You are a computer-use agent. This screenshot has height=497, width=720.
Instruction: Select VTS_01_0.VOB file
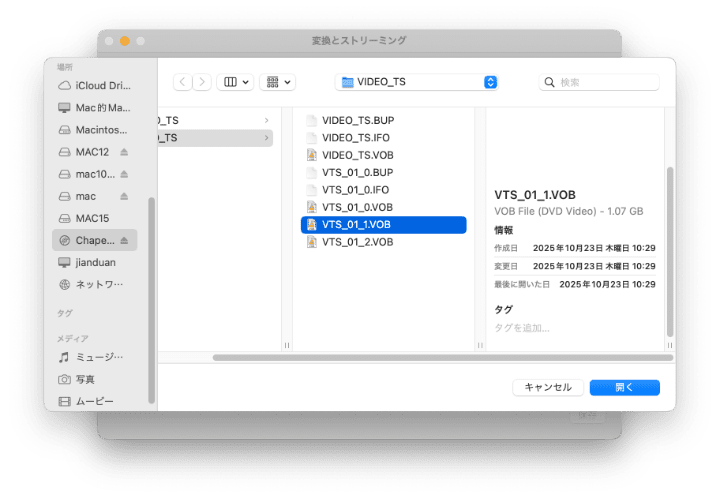[384, 208]
